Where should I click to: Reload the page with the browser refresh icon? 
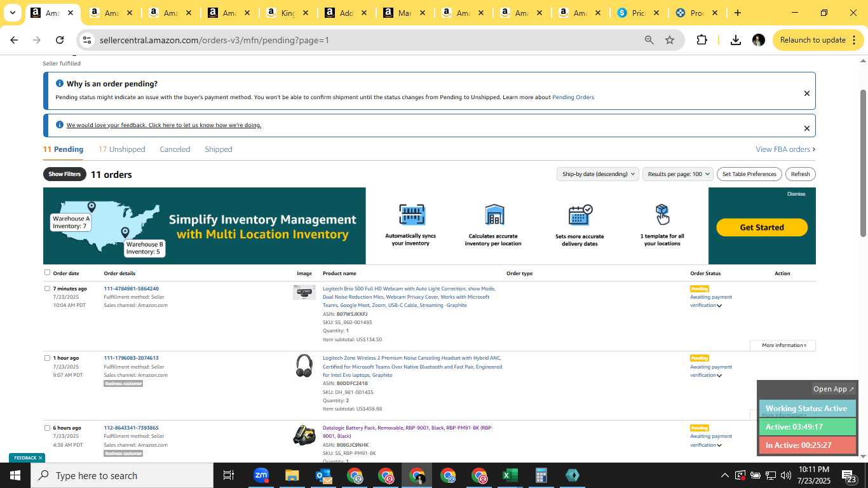click(x=60, y=40)
